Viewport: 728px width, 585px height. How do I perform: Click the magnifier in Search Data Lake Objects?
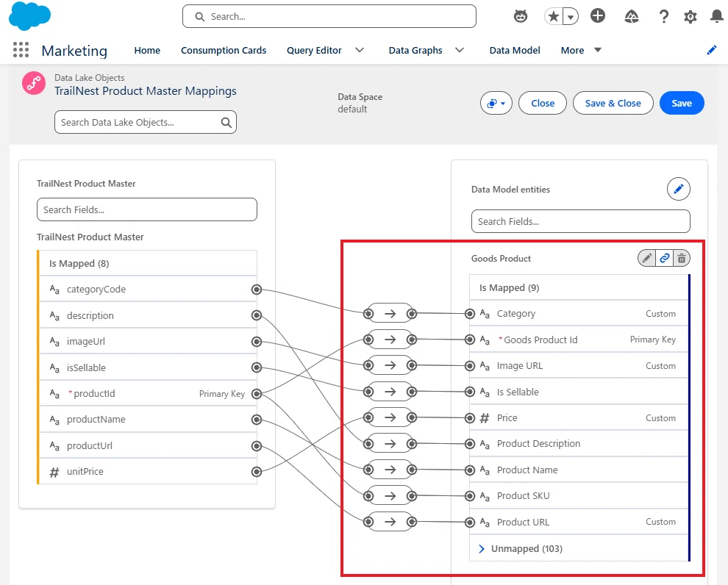pos(226,123)
